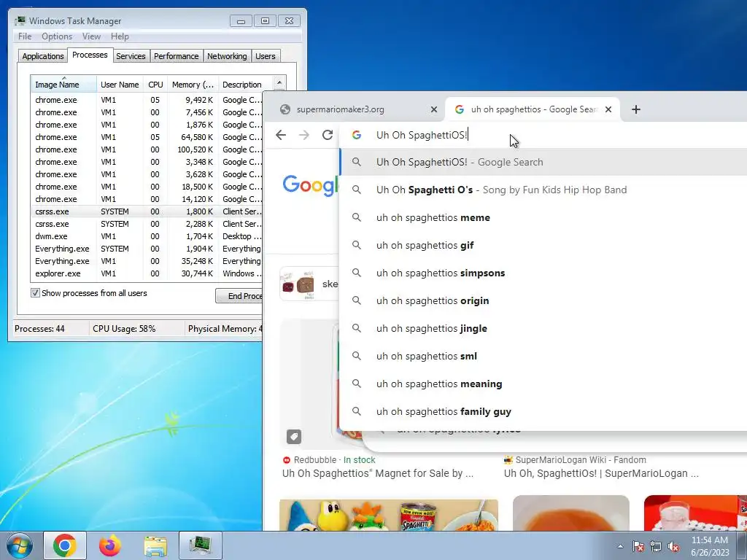
Task: Click search icon beside 'uh oh spaghettios family guy'
Action: [356, 411]
